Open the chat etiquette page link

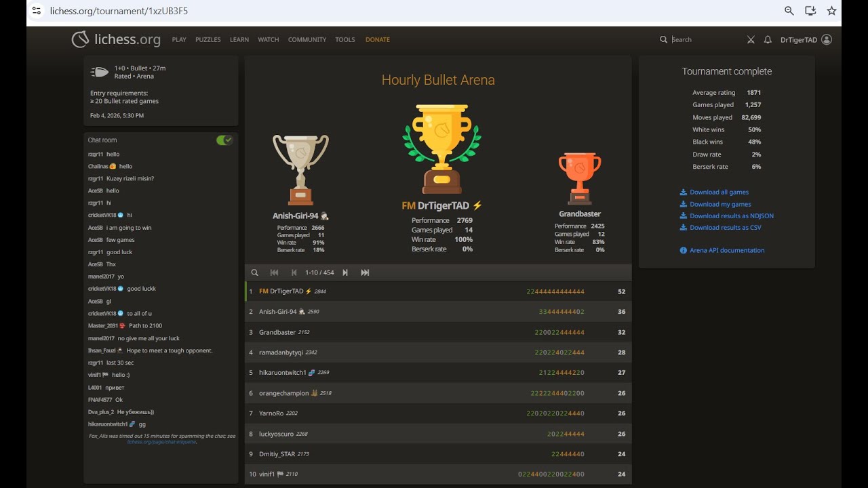tap(162, 442)
